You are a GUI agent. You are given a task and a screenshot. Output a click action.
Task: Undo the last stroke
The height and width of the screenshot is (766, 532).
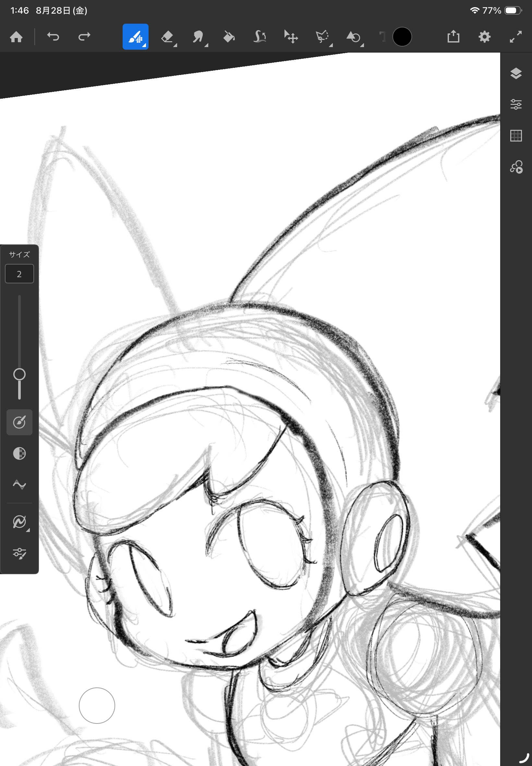[53, 36]
